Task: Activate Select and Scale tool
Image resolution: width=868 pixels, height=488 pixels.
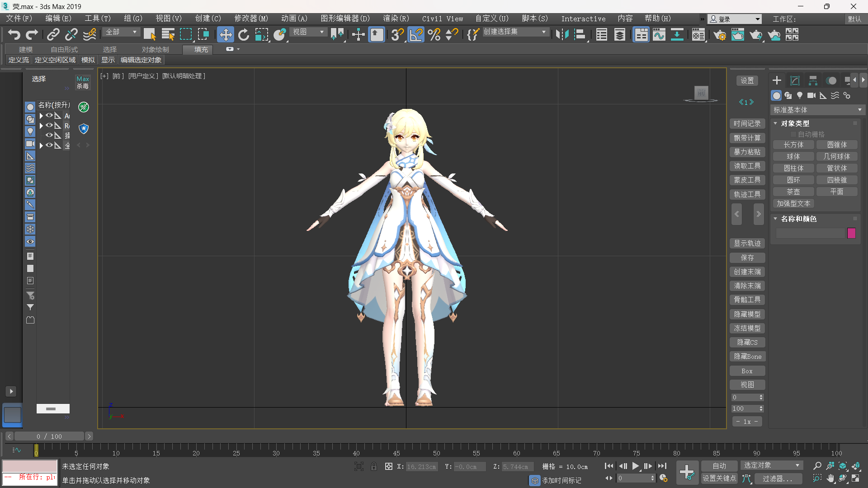Action: click(261, 35)
